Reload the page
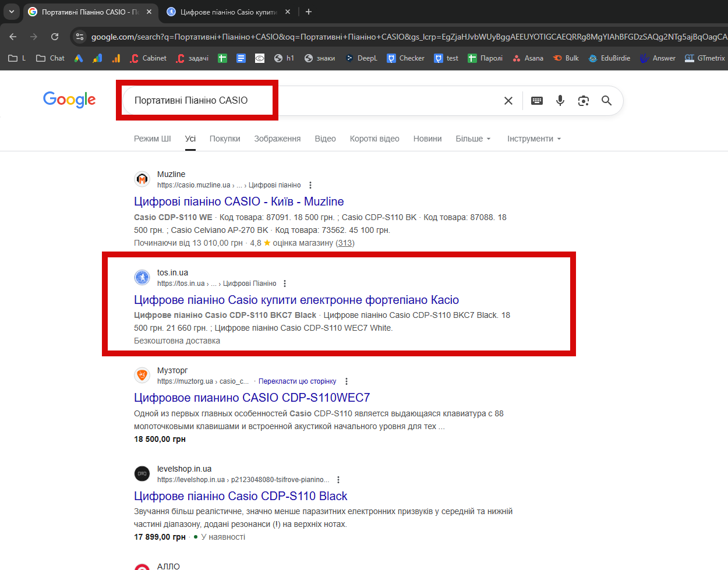Image resolution: width=728 pixels, height=570 pixels. pos(55,37)
